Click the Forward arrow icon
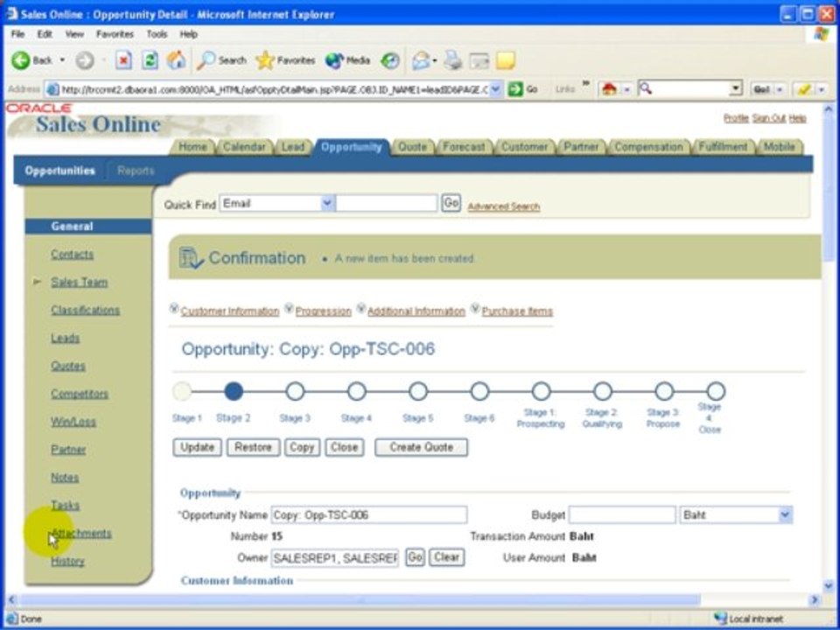 tap(84, 60)
